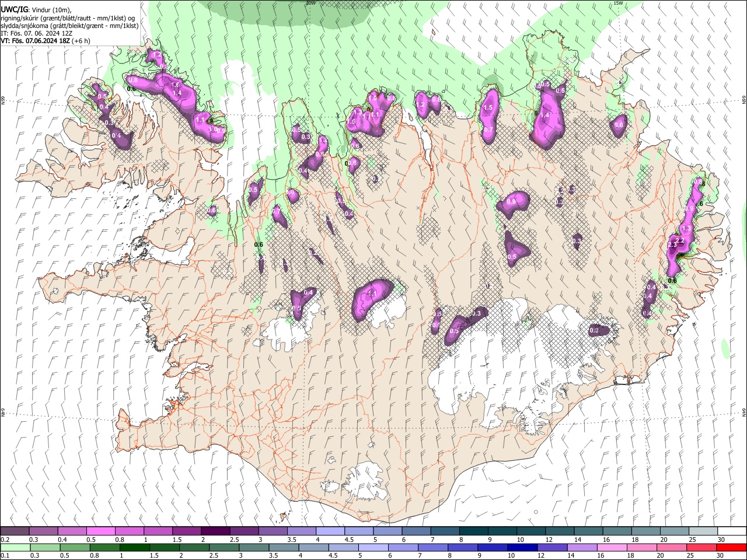This screenshot has width=747, height=560.
Task: Click the 'Vindur (10m)' parameter label
Action: pos(51,9)
